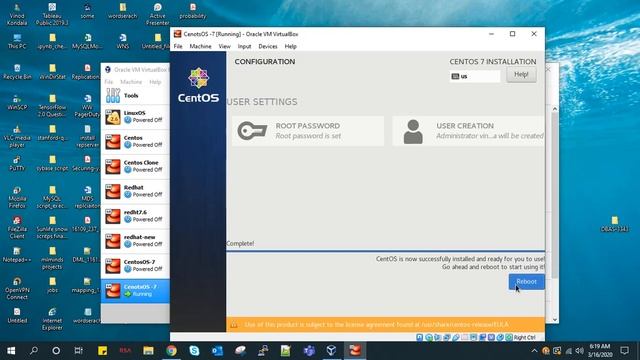
Task: Open the Machine menu in CentOS VM window
Action: tap(200, 47)
